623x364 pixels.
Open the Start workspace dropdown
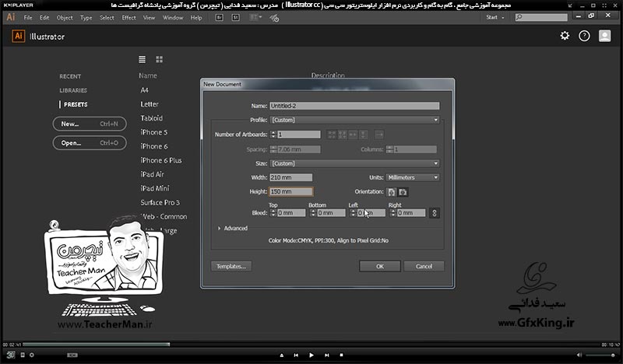[x=495, y=17]
